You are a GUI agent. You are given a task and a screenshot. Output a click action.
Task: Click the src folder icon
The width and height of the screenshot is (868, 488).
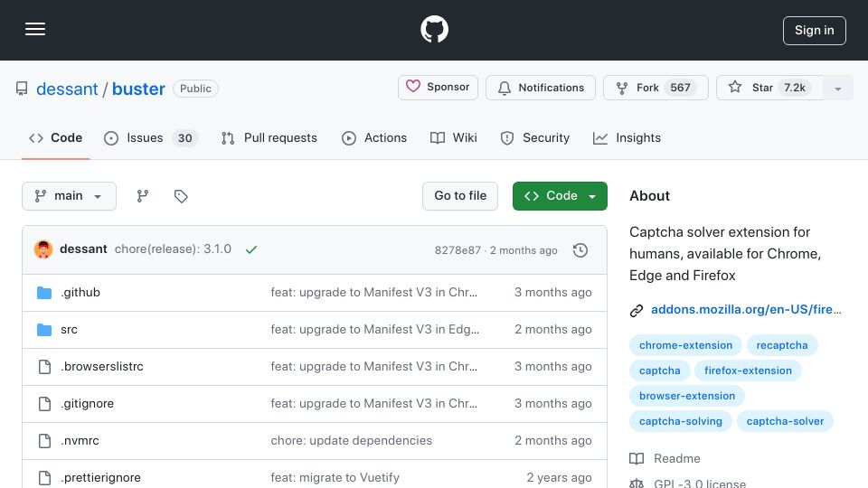coord(44,330)
